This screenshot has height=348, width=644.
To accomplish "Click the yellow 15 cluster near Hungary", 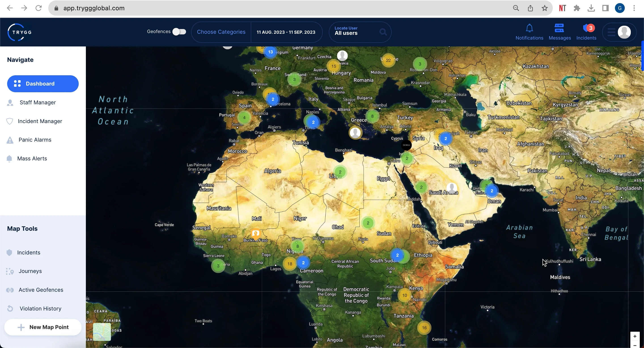I will 334,66.
